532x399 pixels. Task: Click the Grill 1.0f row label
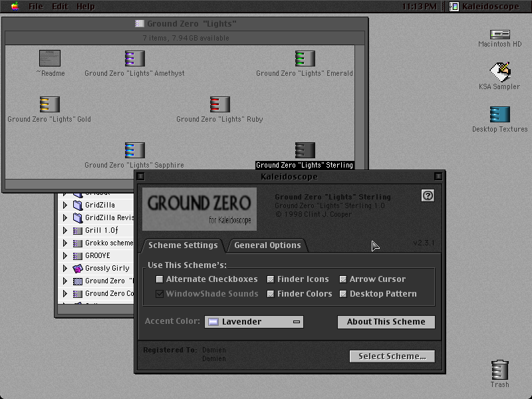tap(102, 230)
